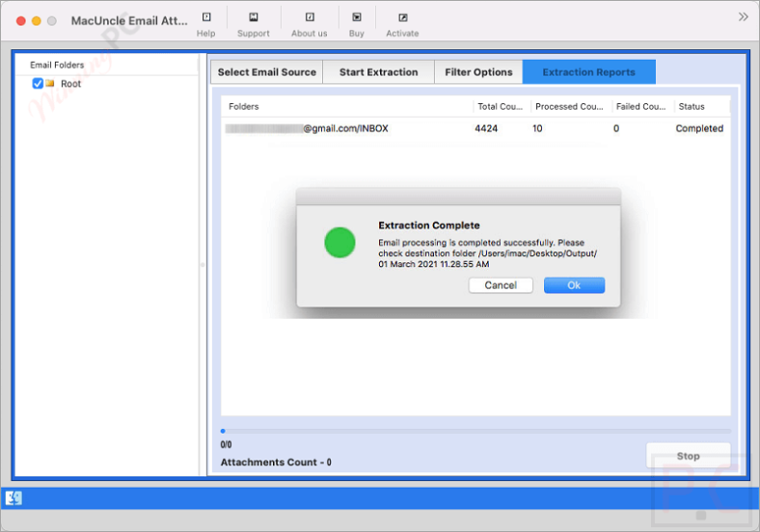Image resolution: width=760 pixels, height=532 pixels.
Task: Click the extraction progress bar
Action: point(475,431)
